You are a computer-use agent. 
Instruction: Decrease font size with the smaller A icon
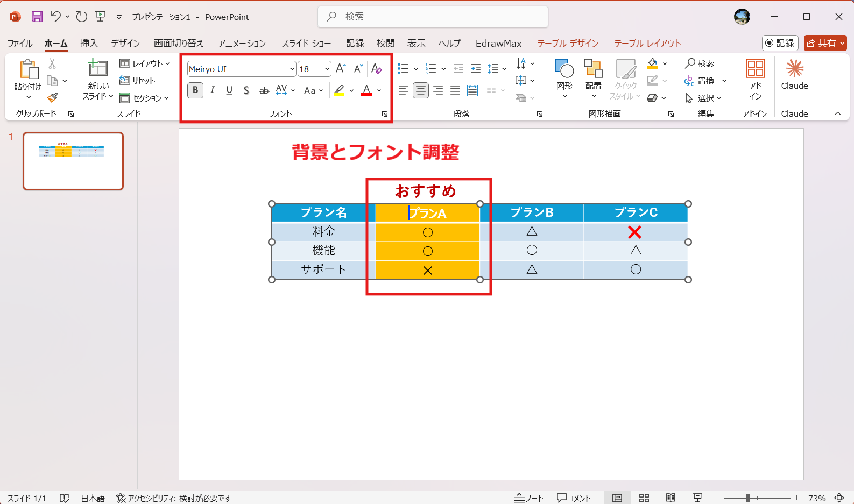(x=358, y=69)
